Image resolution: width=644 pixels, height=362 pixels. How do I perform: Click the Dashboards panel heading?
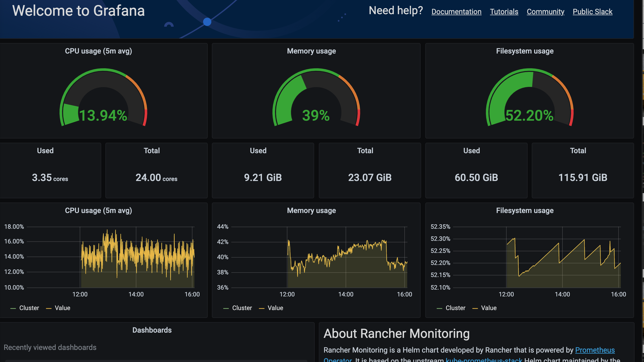(x=152, y=330)
